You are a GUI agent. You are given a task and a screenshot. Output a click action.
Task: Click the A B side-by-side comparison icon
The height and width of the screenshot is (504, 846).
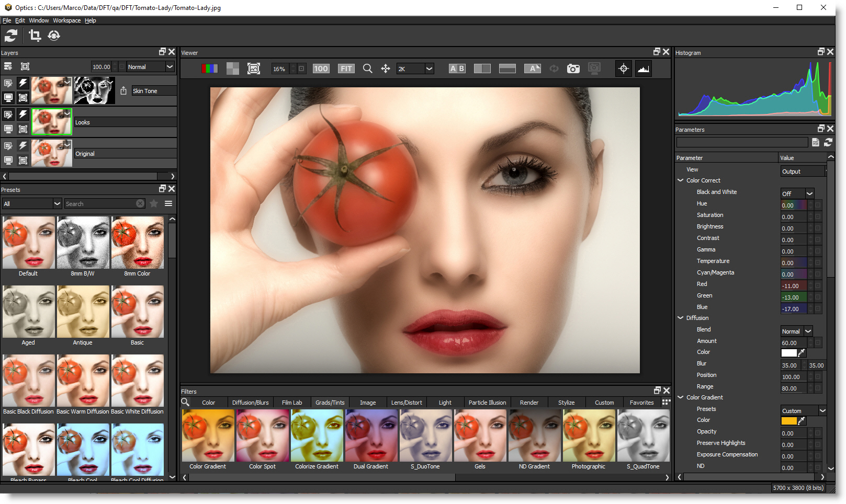coord(457,68)
